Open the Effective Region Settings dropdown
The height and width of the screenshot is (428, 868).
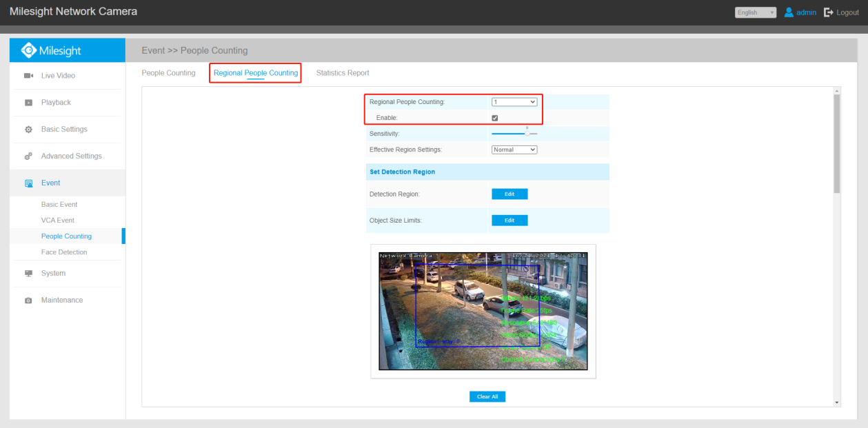pos(514,150)
